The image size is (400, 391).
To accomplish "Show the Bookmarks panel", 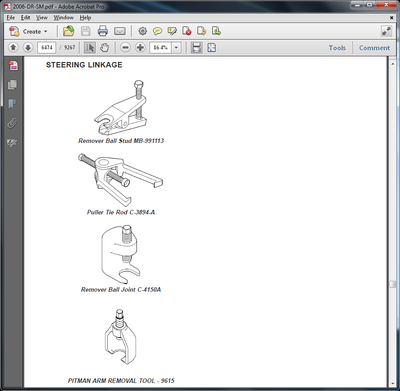I will pyautogui.click(x=12, y=104).
